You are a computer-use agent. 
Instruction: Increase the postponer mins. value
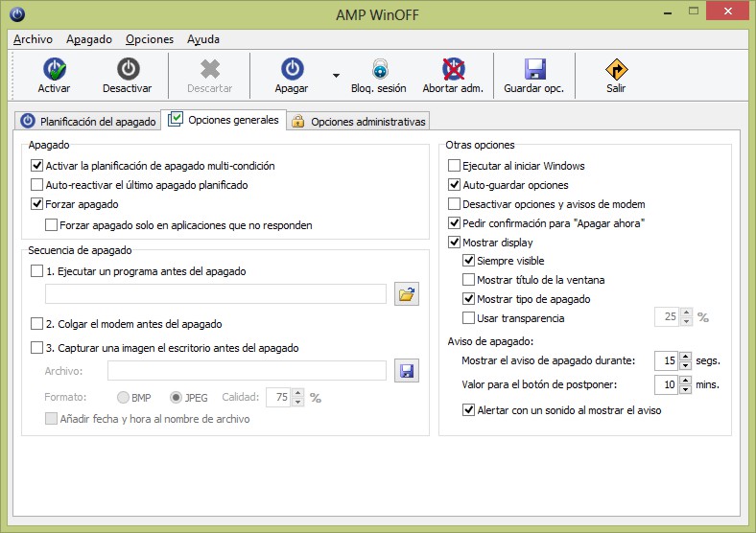coord(686,381)
